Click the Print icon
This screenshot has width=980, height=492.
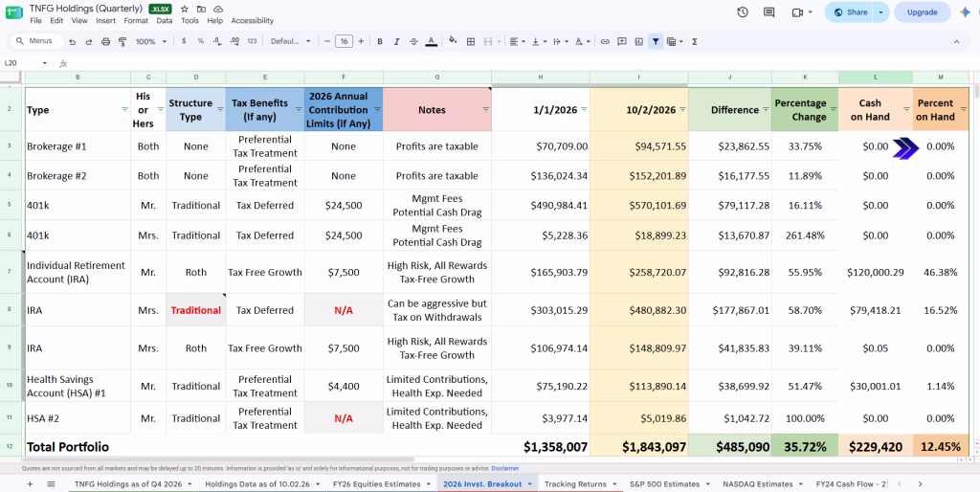tap(105, 42)
